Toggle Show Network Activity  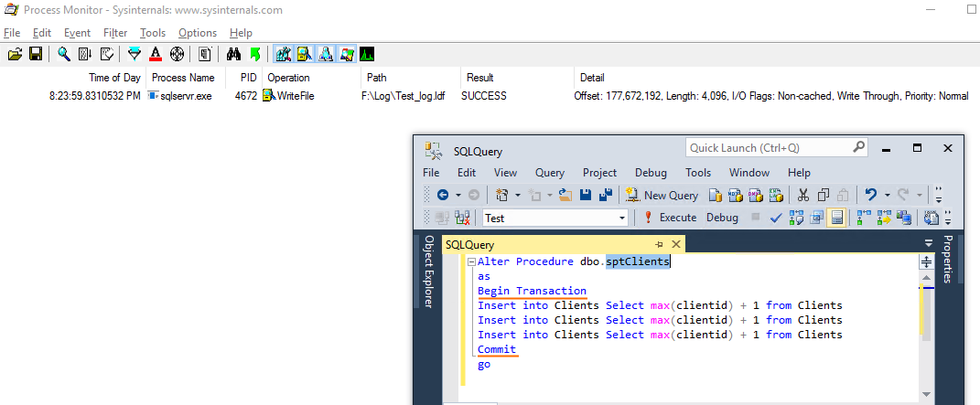click(x=325, y=54)
